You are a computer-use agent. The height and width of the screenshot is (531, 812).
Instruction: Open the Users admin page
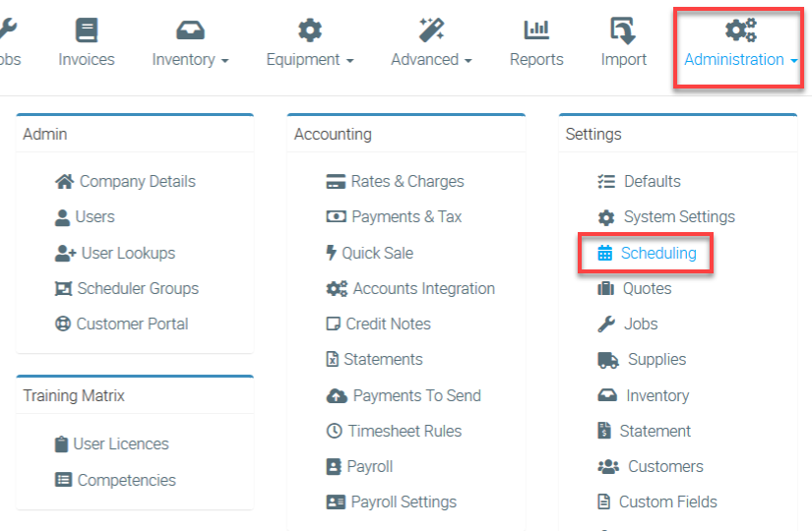(x=94, y=216)
